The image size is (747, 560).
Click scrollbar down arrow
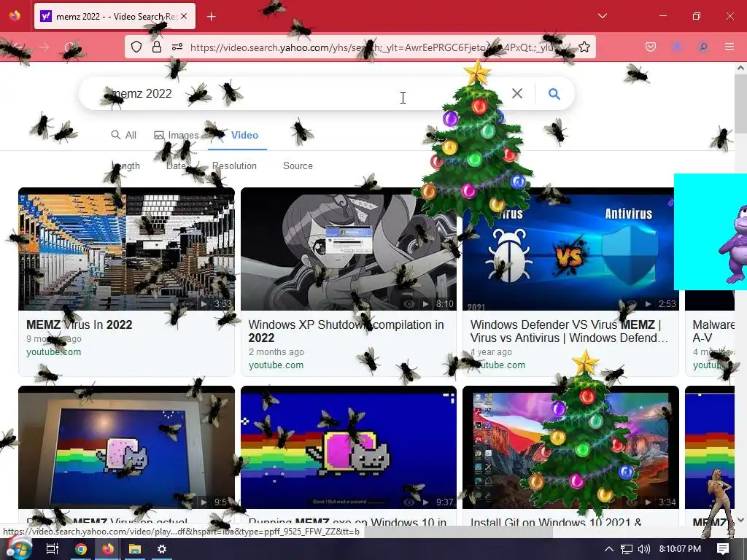coord(740,520)
